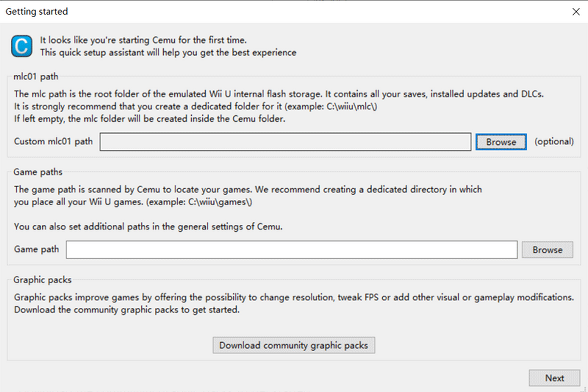Browse for a custom mlc01 folder
588x392 pixels.
501,142
